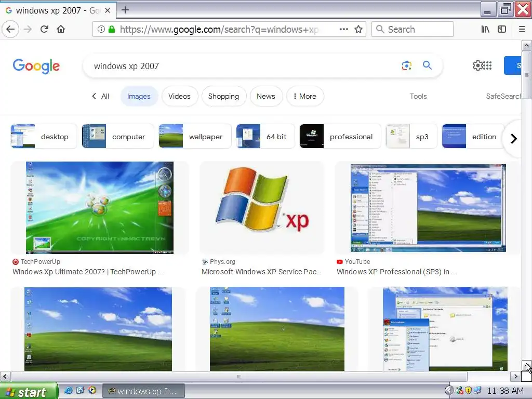Open the Firefox hamburger menu
The image size is (532, 399).
522,29
